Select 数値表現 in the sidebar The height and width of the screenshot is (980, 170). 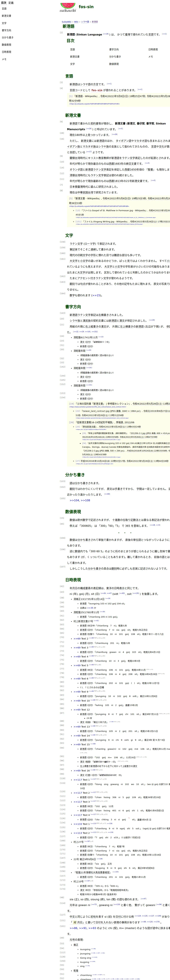click(x=7, y=45)
